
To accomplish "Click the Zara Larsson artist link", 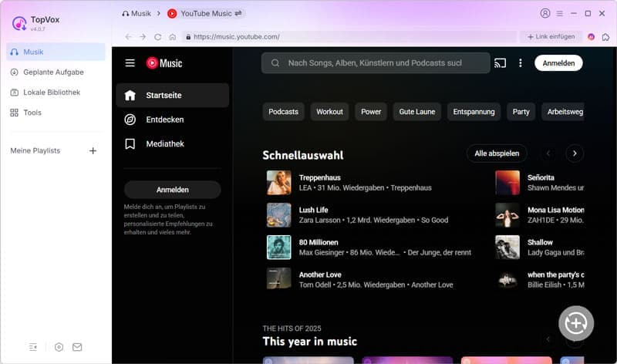I will coord(319,220).
